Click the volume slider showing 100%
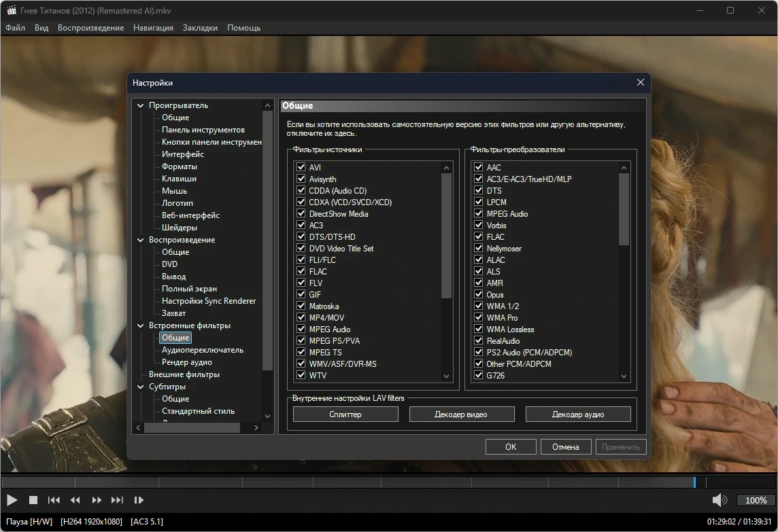778x532 pixels. [756, 500]
